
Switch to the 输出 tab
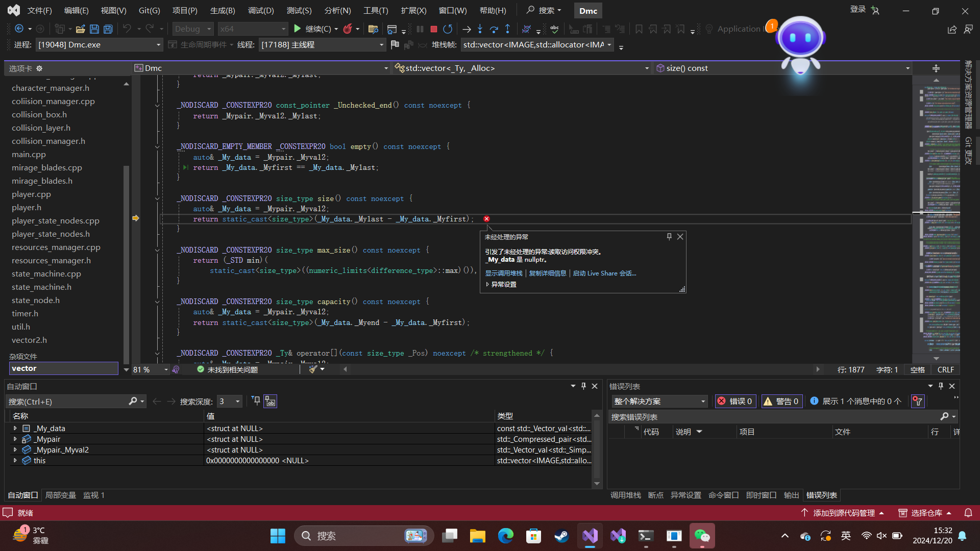click(x=791, y=495)
